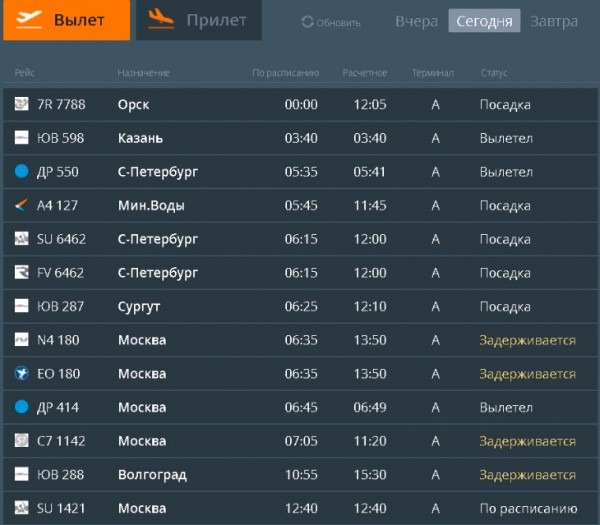Click the airline logo beside SU 1421

pyautogui.click(x=22, y=509)
